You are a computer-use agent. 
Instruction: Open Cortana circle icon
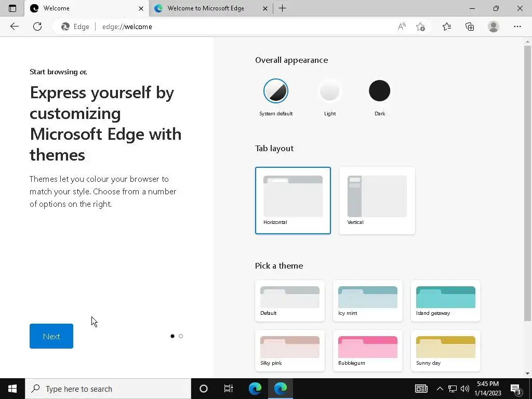coord(204,389)
